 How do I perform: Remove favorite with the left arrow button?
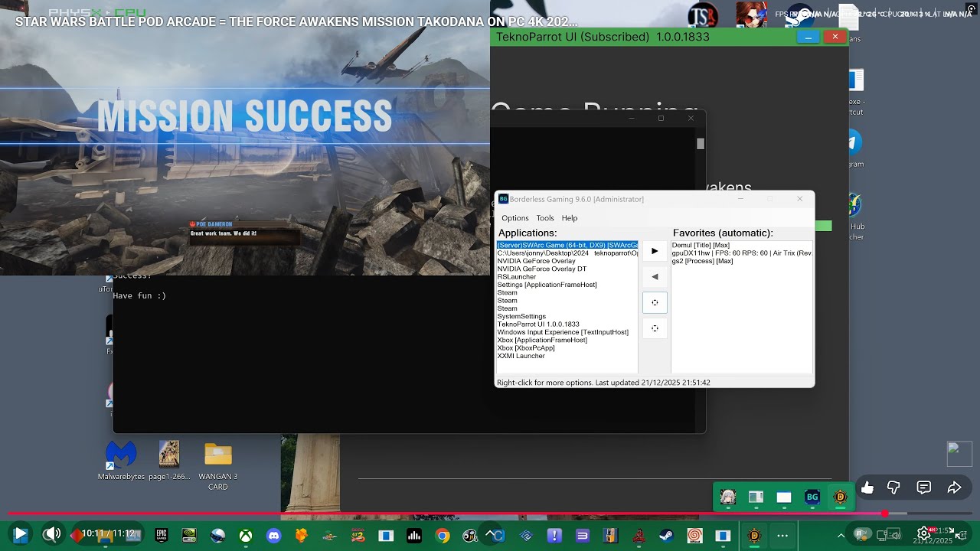[655, 277]
